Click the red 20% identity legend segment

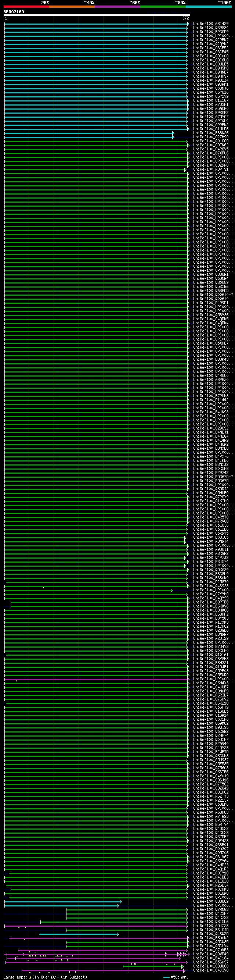(x=26, y=7)
